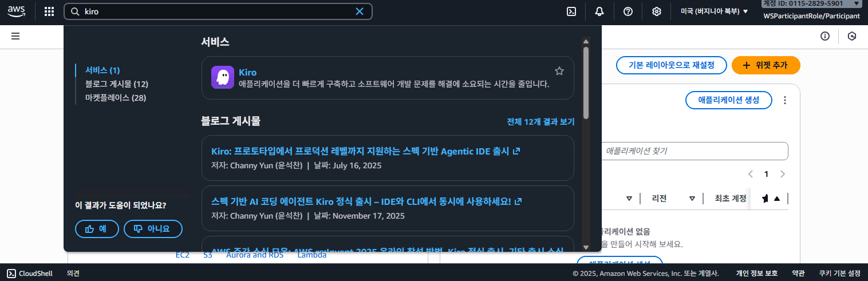This screenshot has width=868, height=281.
Task: Click the 애플리케이션 찾기 search field
Action: point(693,151)
